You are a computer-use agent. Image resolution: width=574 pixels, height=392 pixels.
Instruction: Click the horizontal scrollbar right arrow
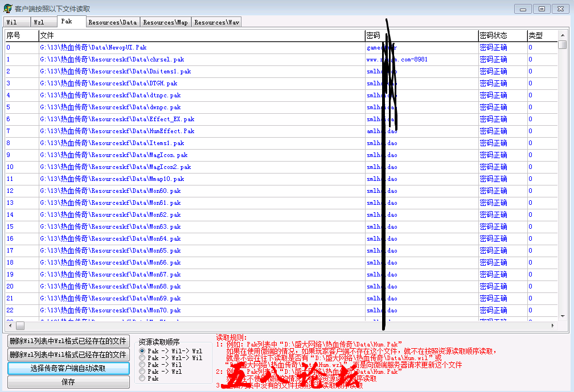coord(551,325)
